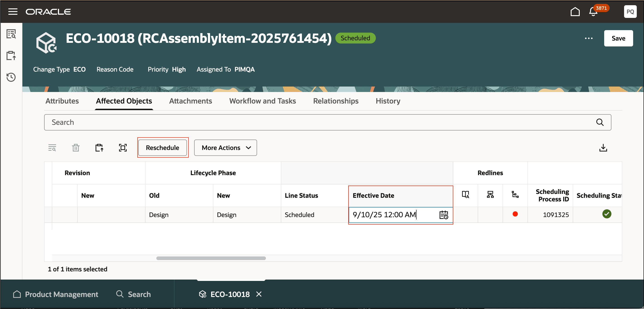This screenshot has width=644, height=309.
Task: Open the hamburger navigation menu
Action: tap(13, 12)
